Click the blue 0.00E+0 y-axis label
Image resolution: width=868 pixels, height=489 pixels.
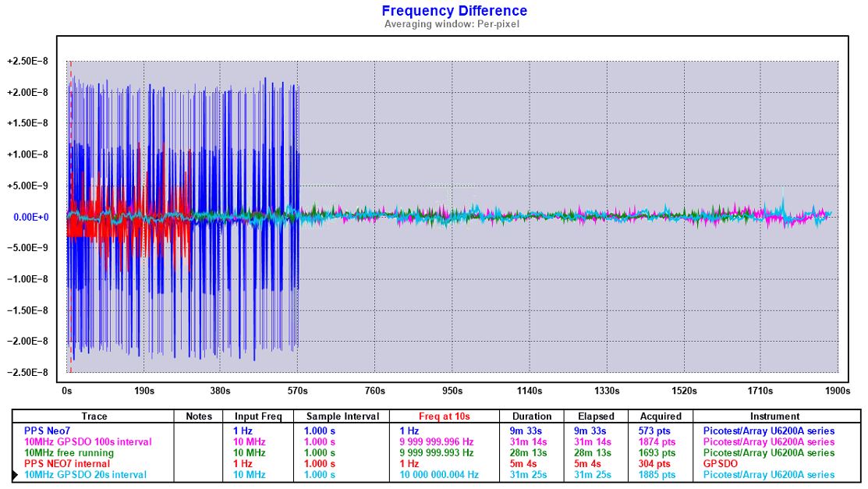click(31, 217)
